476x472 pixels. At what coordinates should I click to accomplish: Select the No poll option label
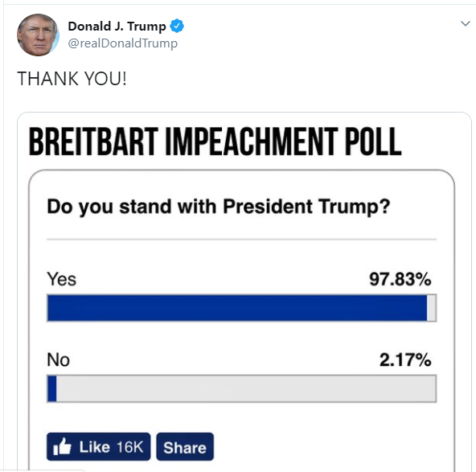coord(58,360)
